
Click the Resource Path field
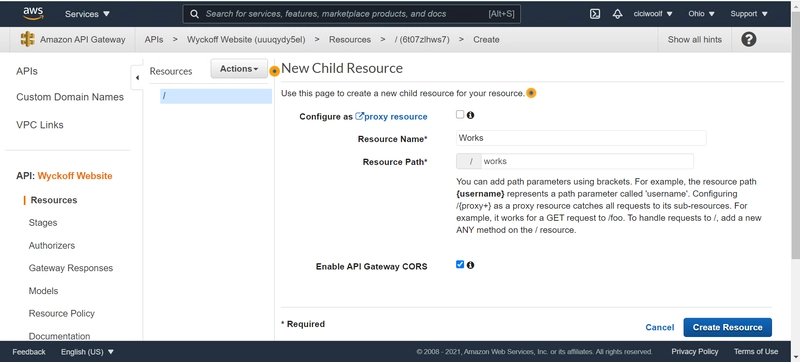587,161
